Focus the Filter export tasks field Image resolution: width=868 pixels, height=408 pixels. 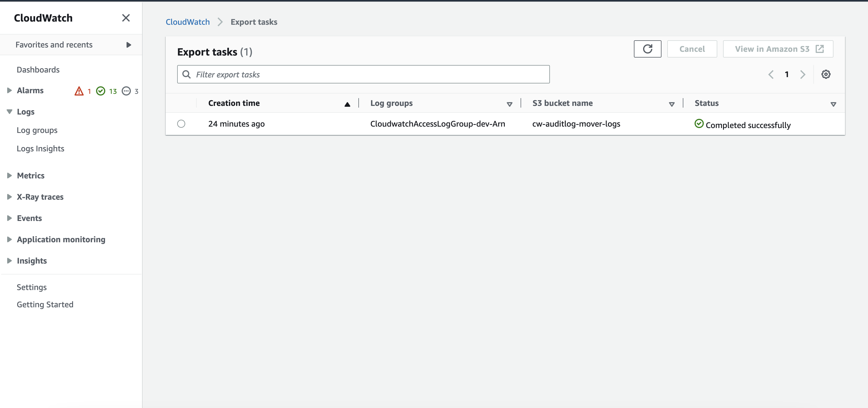click(363, 74)
